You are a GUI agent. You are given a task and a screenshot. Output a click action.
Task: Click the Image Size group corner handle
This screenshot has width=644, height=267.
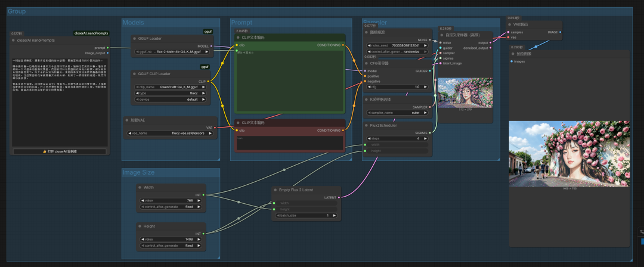pos(218,257)
